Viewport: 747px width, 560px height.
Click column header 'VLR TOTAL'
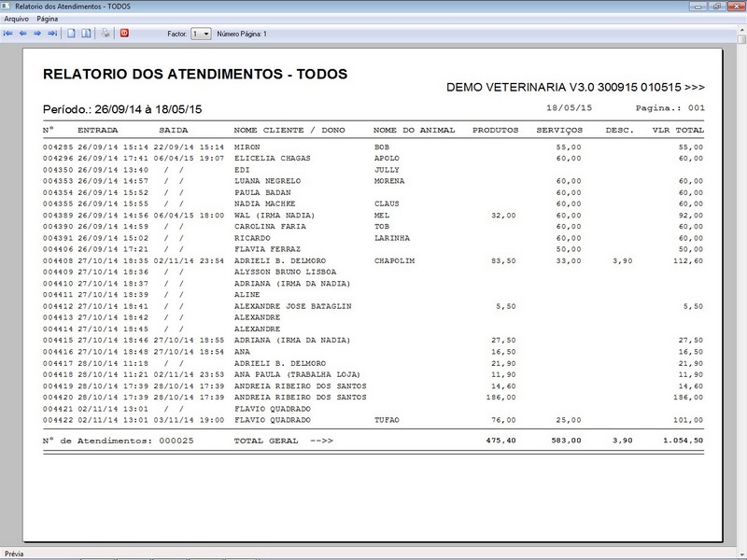click(678, 130)
